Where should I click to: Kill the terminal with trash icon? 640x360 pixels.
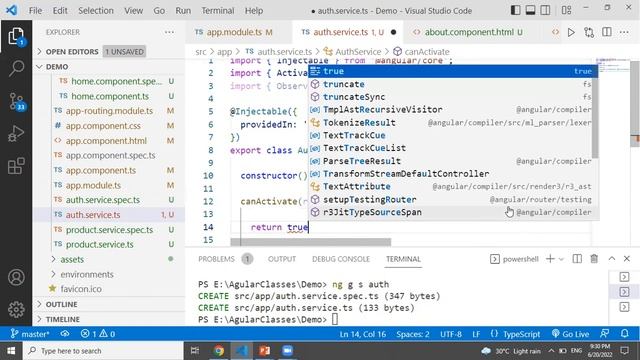click(x=594, y=259)
